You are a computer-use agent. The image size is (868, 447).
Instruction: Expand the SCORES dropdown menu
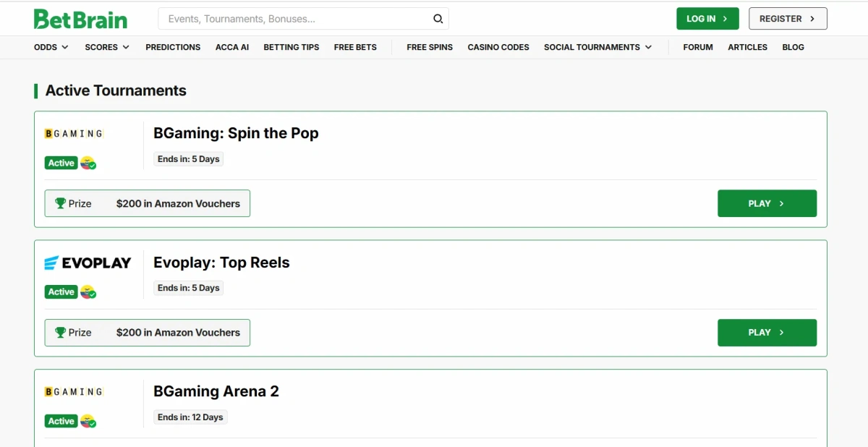pyautogui.click(x=107, y=47)
